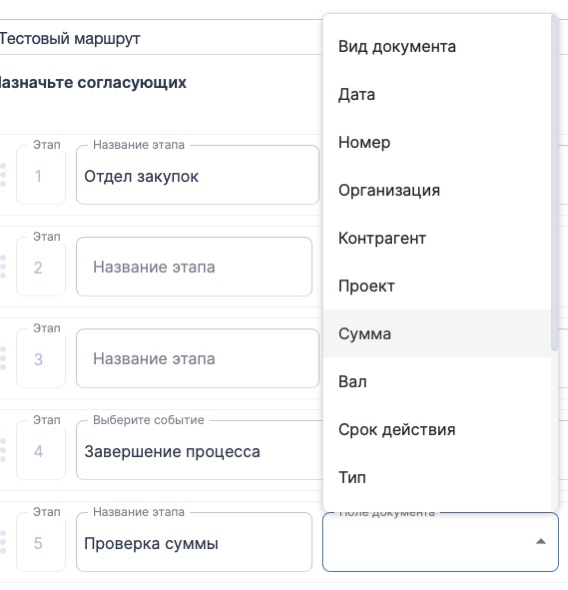Choose 'Сумма' from the dropdown list
568x590 pixels.
click(437, 333)
